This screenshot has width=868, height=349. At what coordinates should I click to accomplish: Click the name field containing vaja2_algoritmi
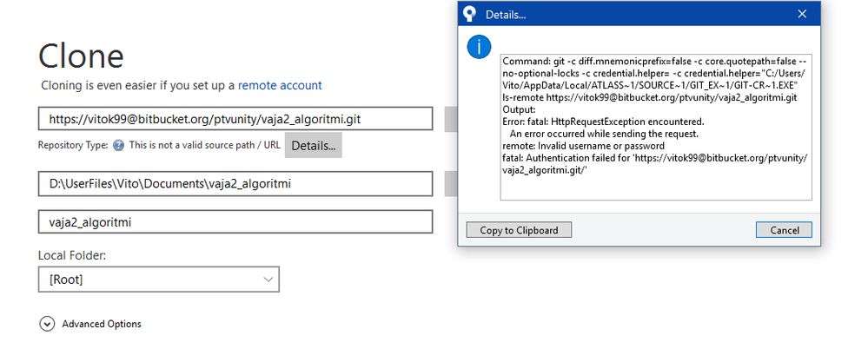coord(235,221)
